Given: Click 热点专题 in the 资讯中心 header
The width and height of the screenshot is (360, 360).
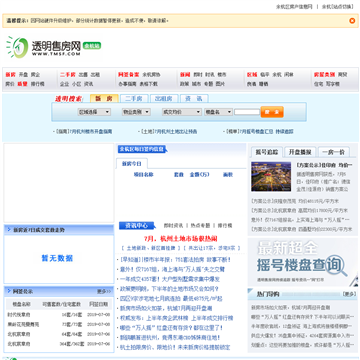Looking at the screenshot, I should click(200, 226).
